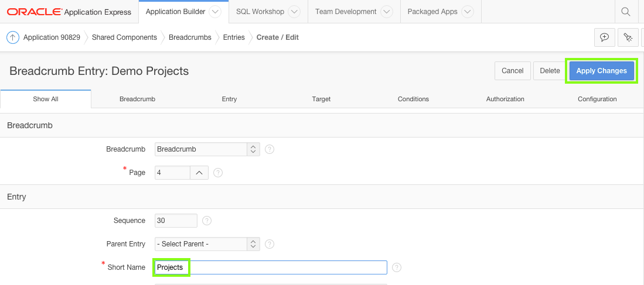Expand the SQL Workshop menu arrow
644x285 pixels.
294,12
